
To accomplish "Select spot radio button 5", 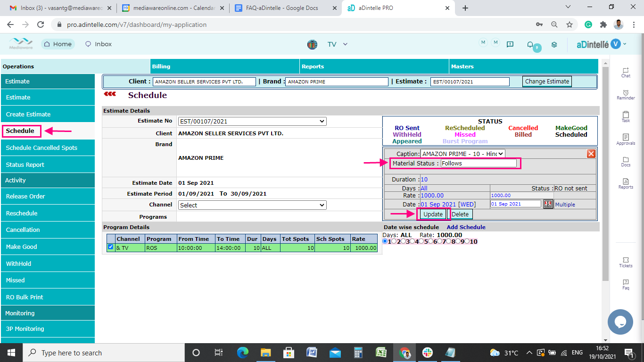I will point(421,241).
